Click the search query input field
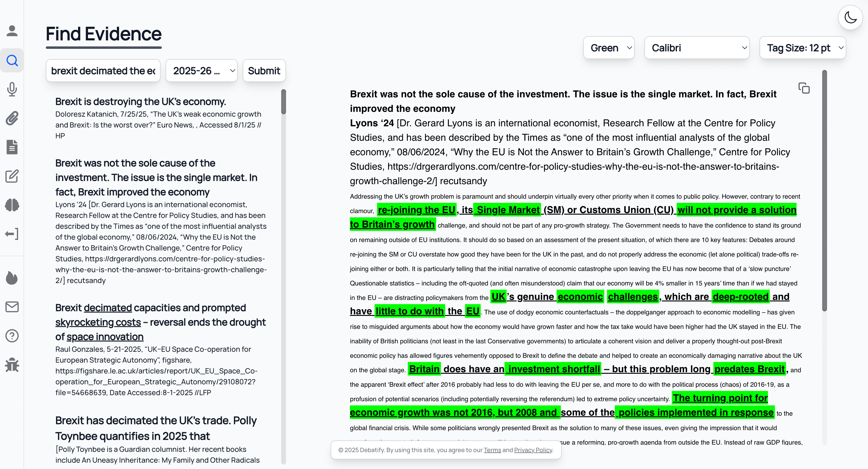The image size is (868, 469). 103,71
